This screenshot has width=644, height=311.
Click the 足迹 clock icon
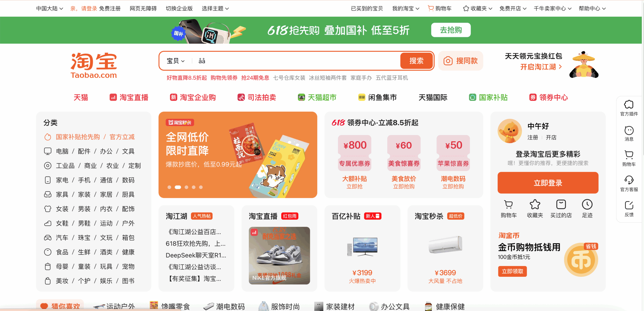587,204
